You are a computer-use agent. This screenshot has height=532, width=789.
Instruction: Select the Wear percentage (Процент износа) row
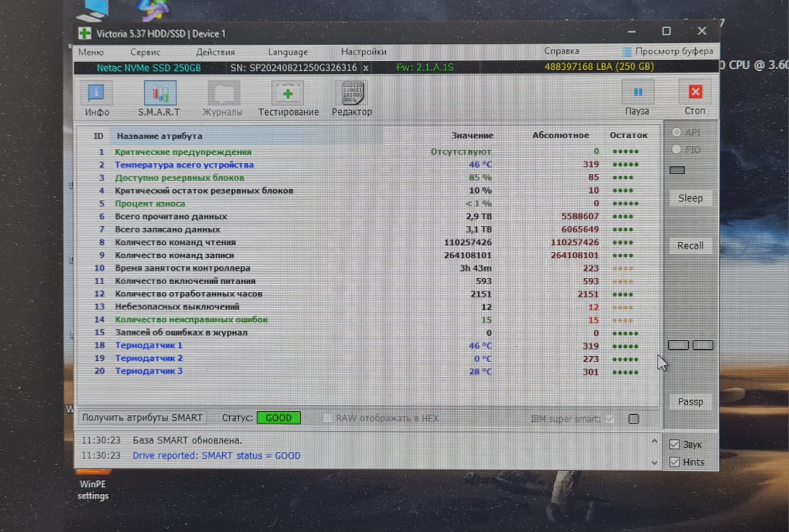coord(150,204)
